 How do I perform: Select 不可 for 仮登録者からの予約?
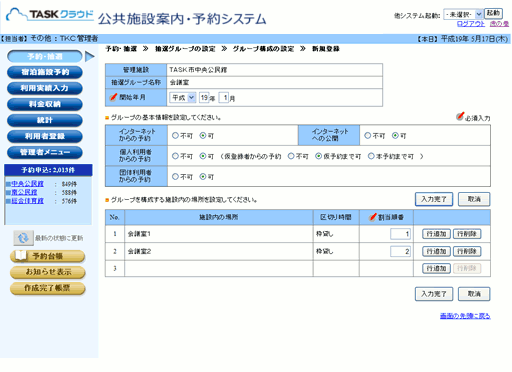click(x=291, y=156)
